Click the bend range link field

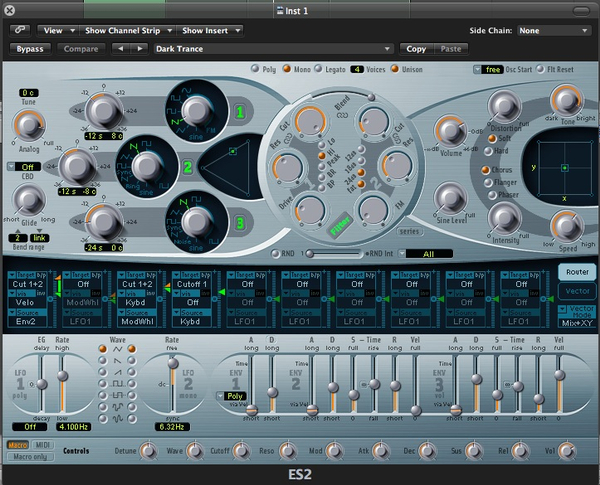39,238
